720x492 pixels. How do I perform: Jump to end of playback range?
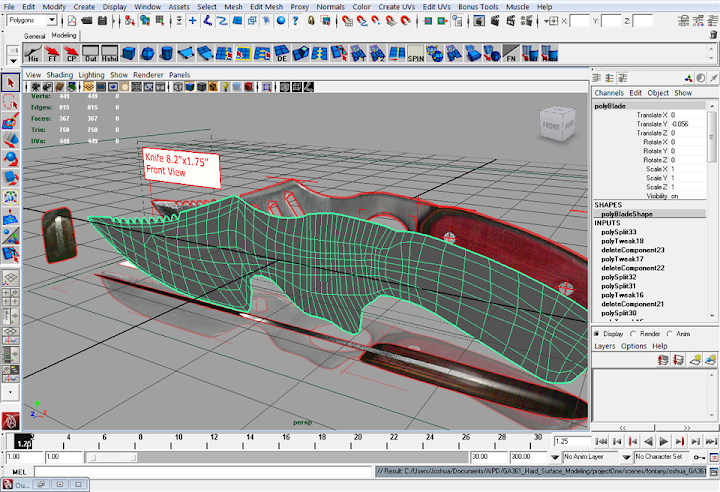(709, 440)
